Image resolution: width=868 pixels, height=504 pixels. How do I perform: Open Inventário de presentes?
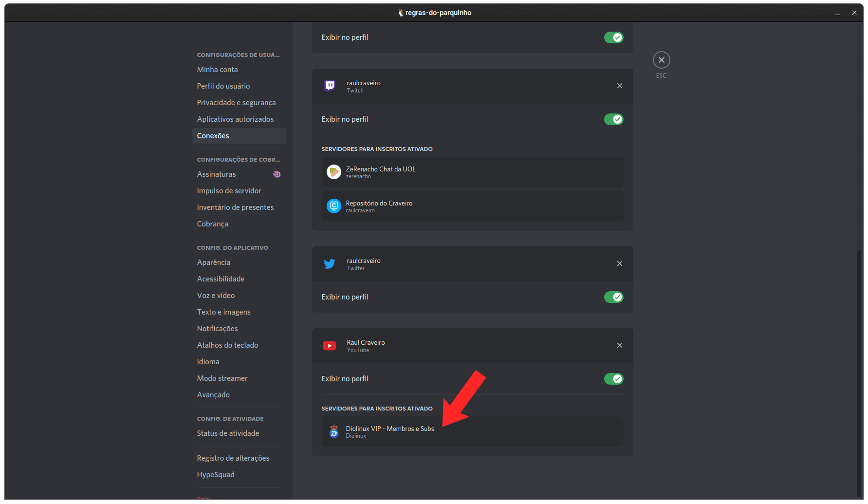point(239,207)
